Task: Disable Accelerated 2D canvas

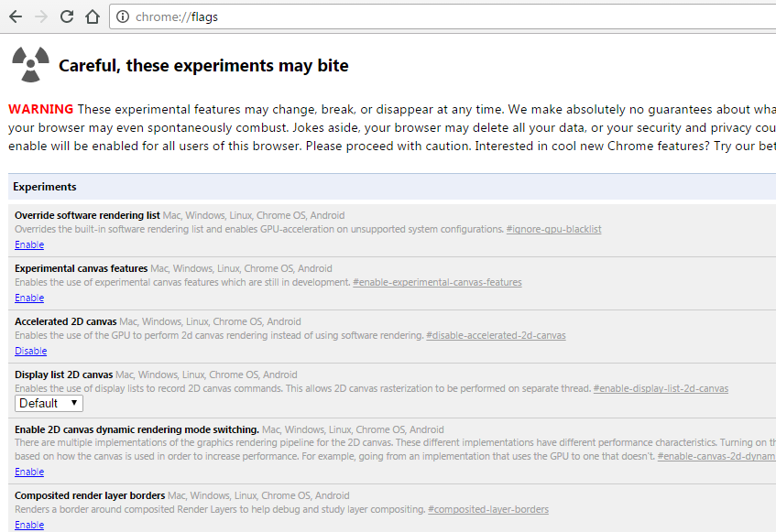Action: 30,351
